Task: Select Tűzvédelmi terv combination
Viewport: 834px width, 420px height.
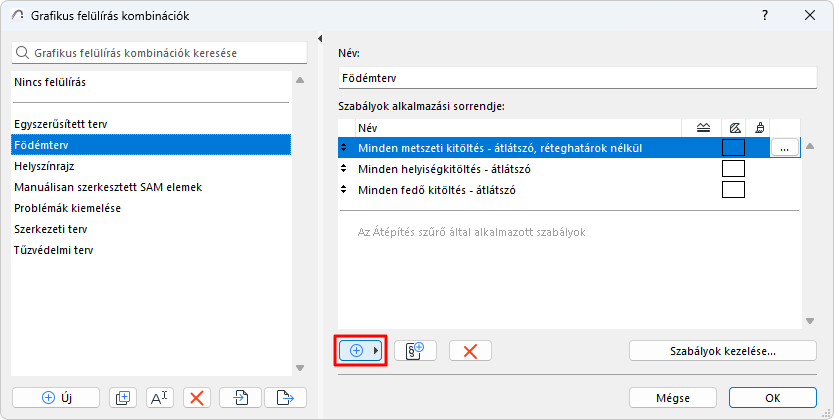Action: point(151,250)
